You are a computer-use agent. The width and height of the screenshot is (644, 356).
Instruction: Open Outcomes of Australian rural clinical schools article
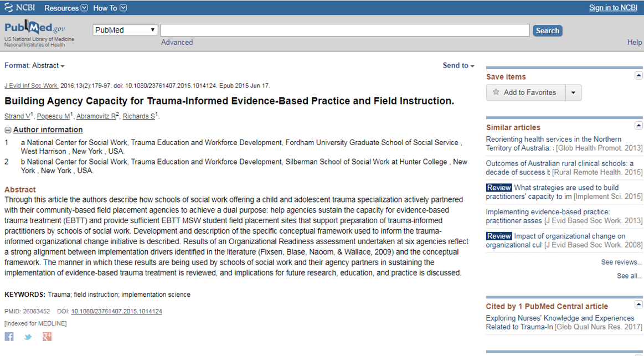tap(559, 168)
